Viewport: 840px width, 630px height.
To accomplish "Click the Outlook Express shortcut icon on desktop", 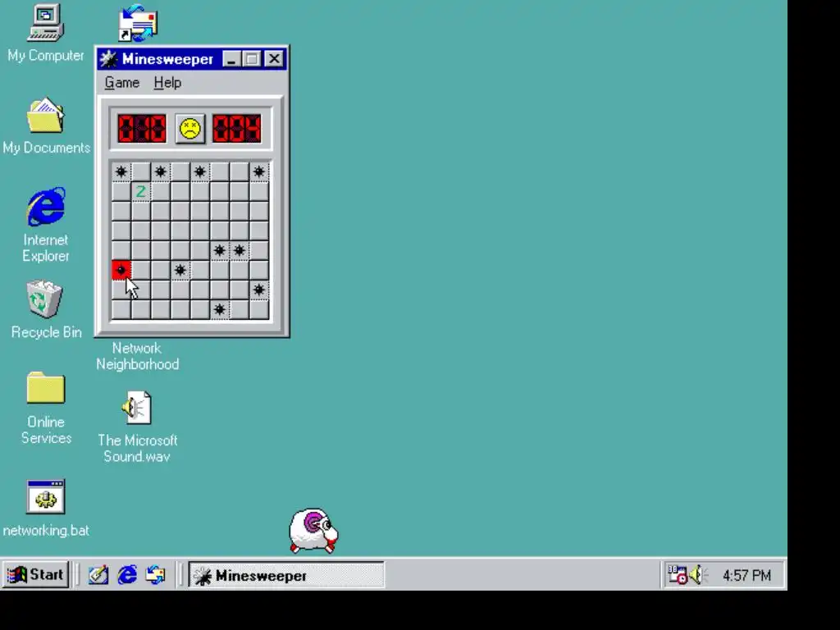I will point(138,23).
